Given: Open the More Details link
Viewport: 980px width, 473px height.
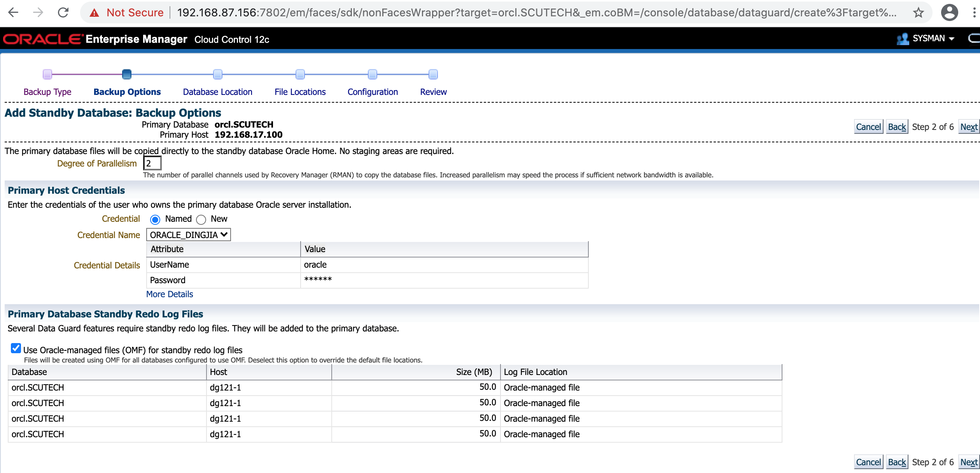Looking at the screenshot, I should [170, 294].
